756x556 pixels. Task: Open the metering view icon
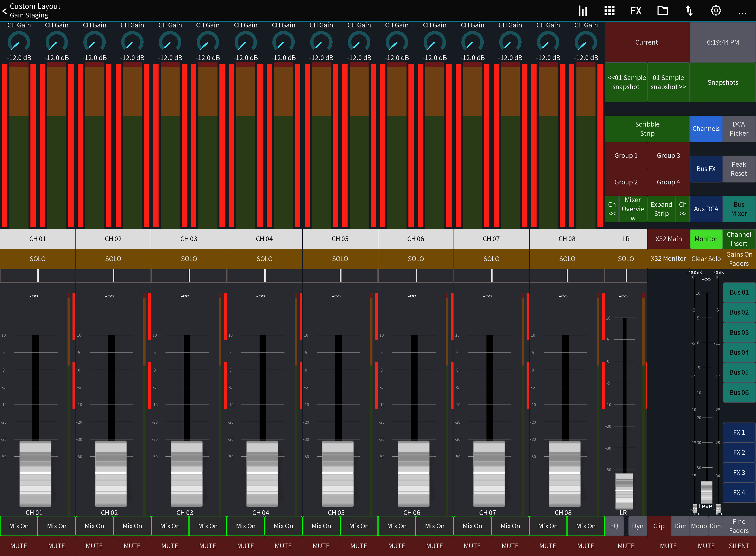pyautogui.click(x=583, y=11)
